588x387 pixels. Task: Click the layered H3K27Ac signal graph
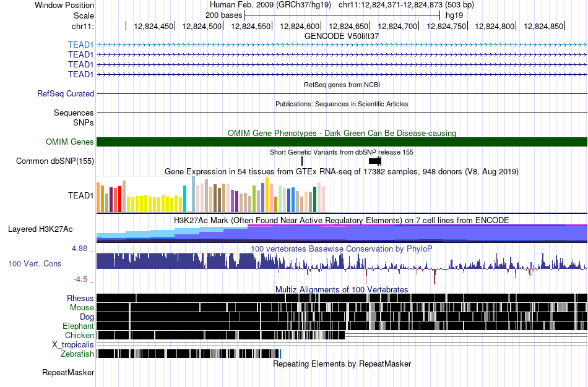pos(342,234)
